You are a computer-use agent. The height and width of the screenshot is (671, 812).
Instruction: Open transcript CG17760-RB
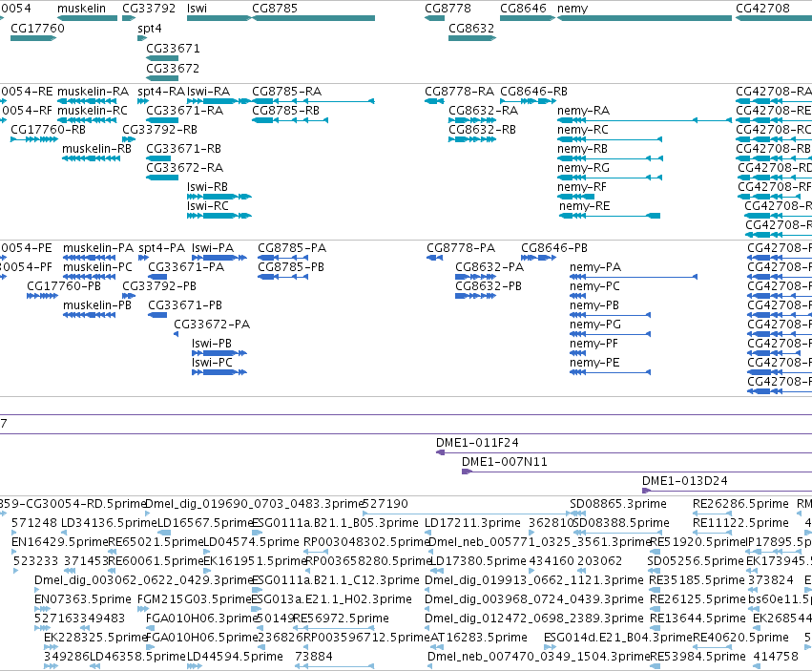tap(34, 139)
